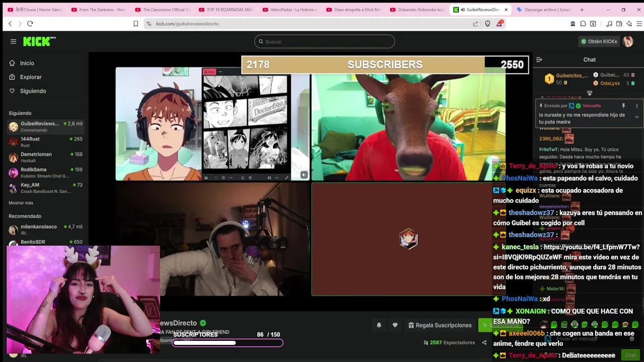Click the heart follow button
The height and width of the screenshot is (362, 644).
[x=395, y=325]
